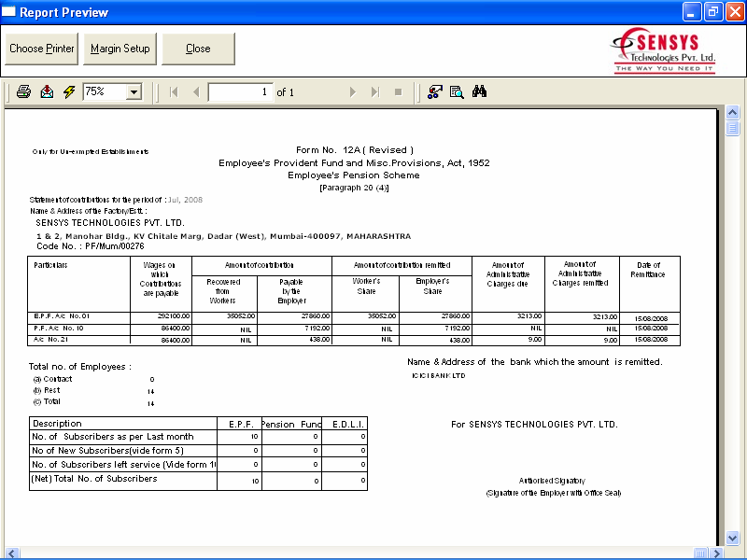This screenshot has height=560, width=747.
Task: Click the magnifier search expert icon
Action: tap(457, 91)
